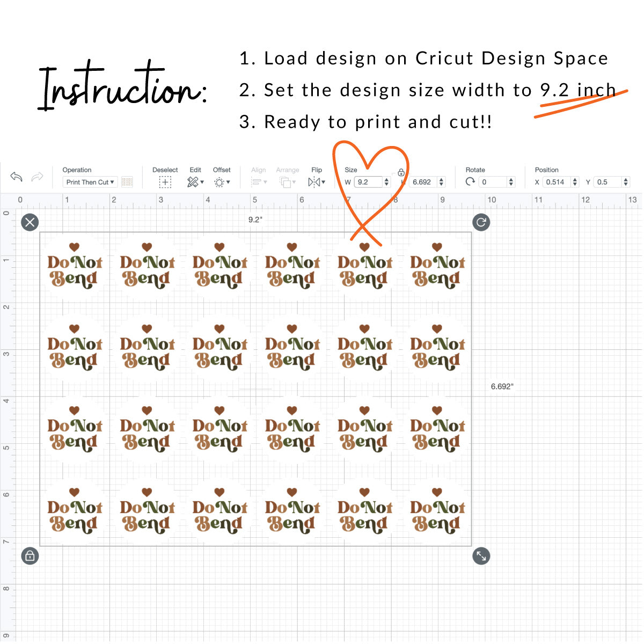Click the Deselect icon

pyautogui.click(x=165, y=182)
